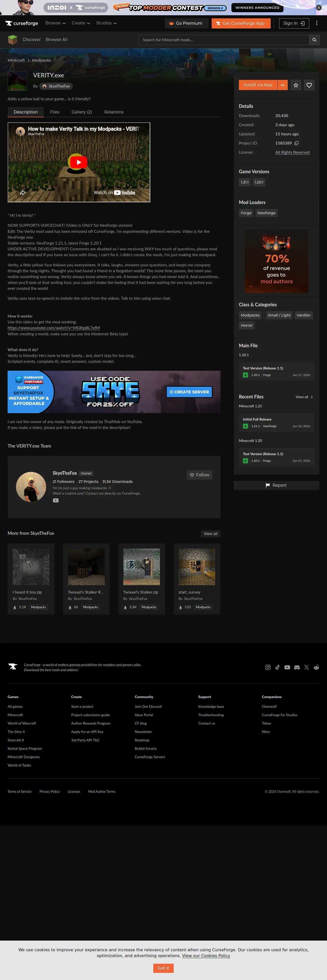Open the Vanilla+ category tag
327x980 pixels.
pos(304,315)
